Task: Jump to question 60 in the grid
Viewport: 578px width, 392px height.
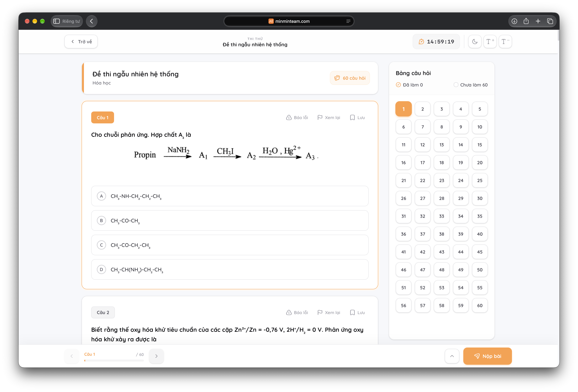Action: coord(480,305)
